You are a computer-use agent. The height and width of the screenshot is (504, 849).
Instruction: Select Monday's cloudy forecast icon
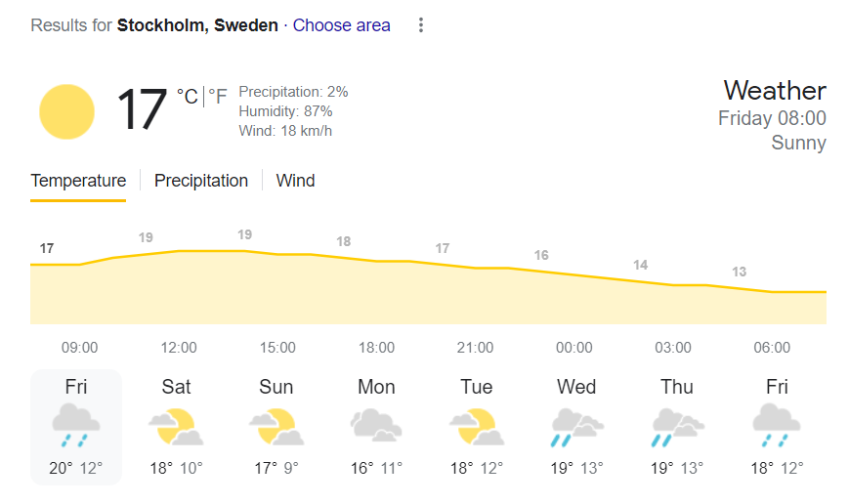click(x=376, y=425)
